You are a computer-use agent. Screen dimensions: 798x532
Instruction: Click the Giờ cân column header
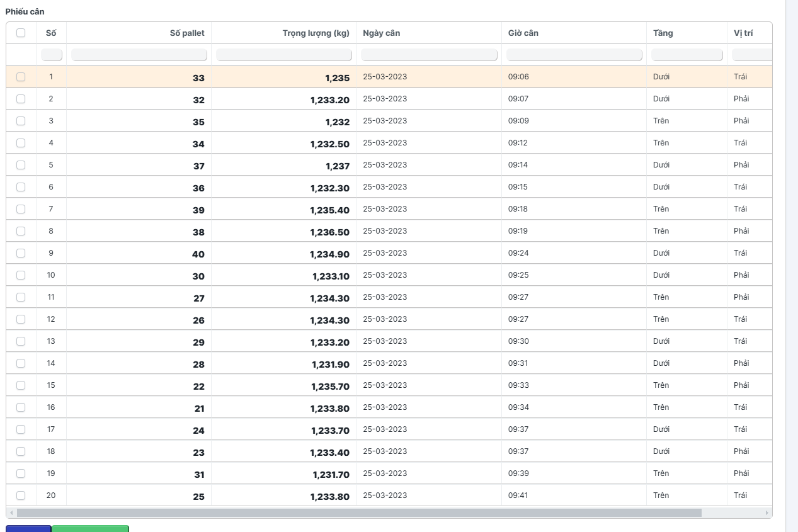point(523,33)
